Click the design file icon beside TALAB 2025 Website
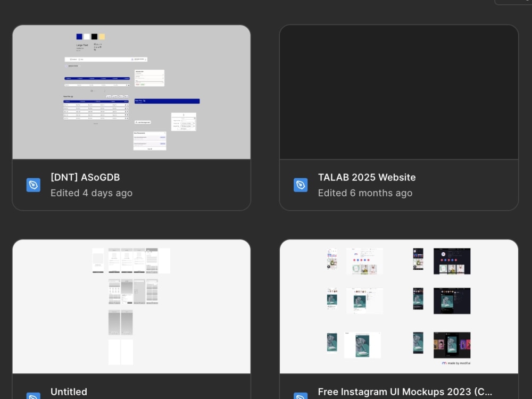The image size is (532, 399). point(301,185)
